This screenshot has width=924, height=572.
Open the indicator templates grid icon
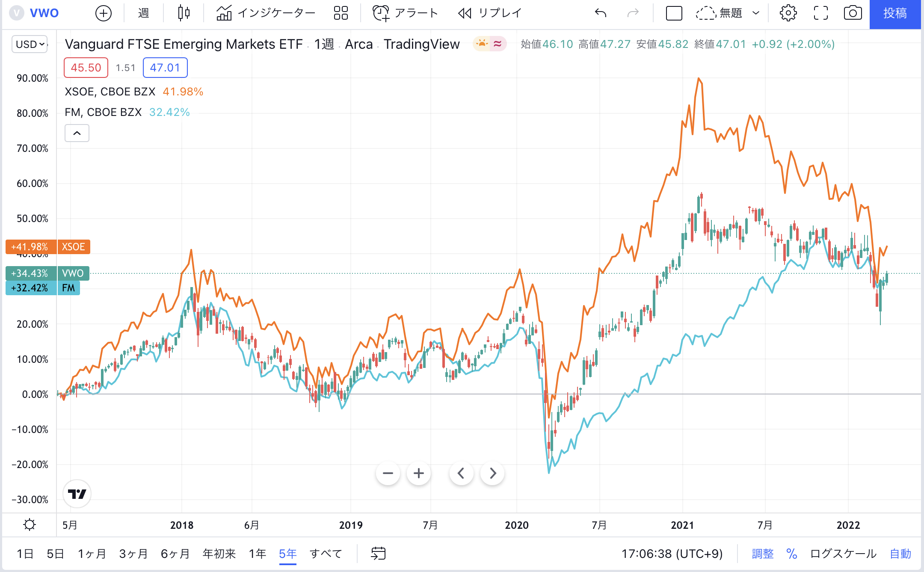[x=341, y=13]
